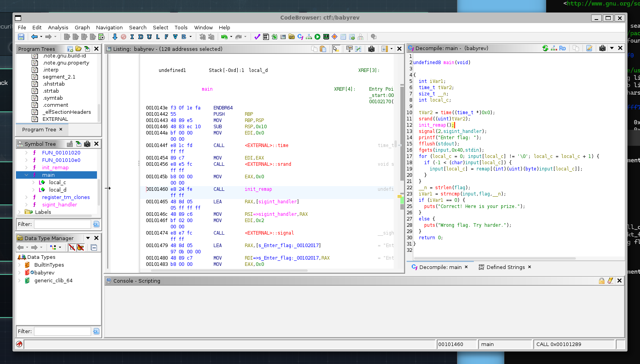This screenshot has width=640, height=364.
Task: Click the Save program icon
Action: tap(21, 37)
